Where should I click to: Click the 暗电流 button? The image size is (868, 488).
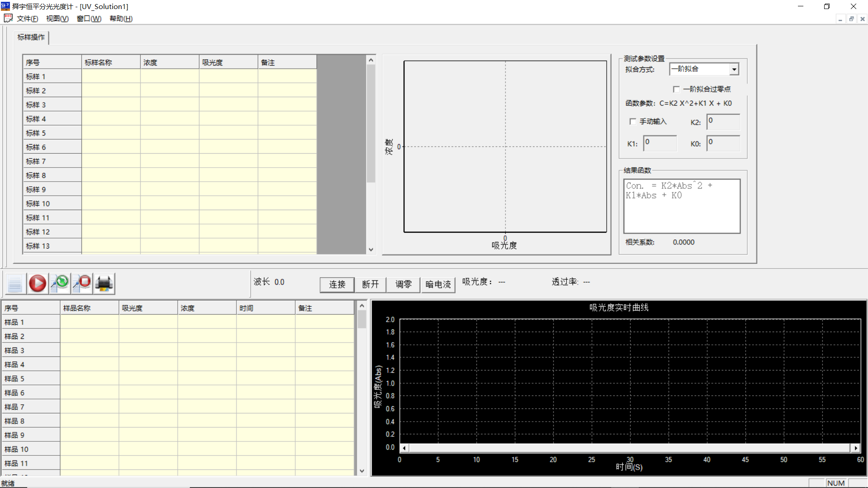(438, 284)
